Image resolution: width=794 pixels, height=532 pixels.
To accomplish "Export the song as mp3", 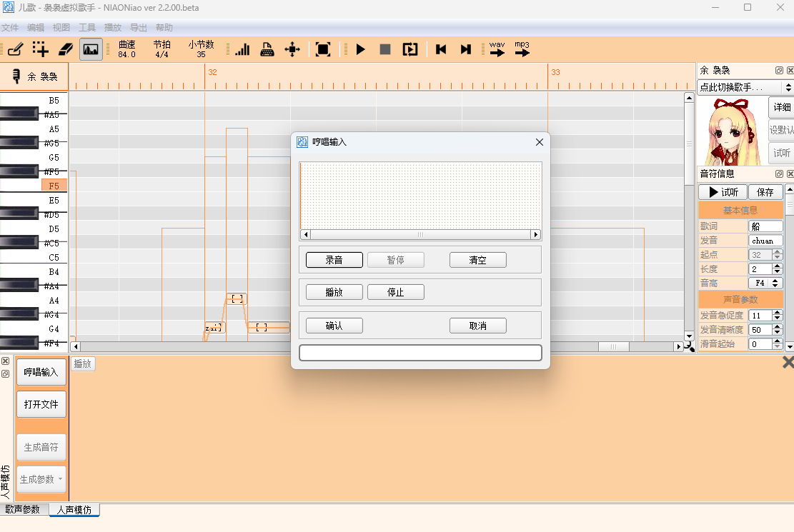I will 522,49.
